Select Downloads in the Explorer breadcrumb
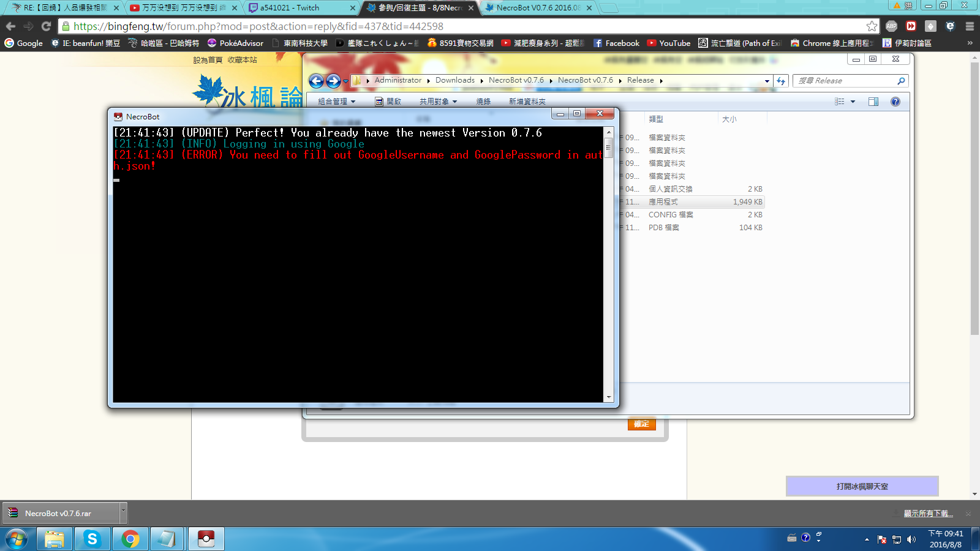Screen dimensions: 980x551 click(455, 80)
